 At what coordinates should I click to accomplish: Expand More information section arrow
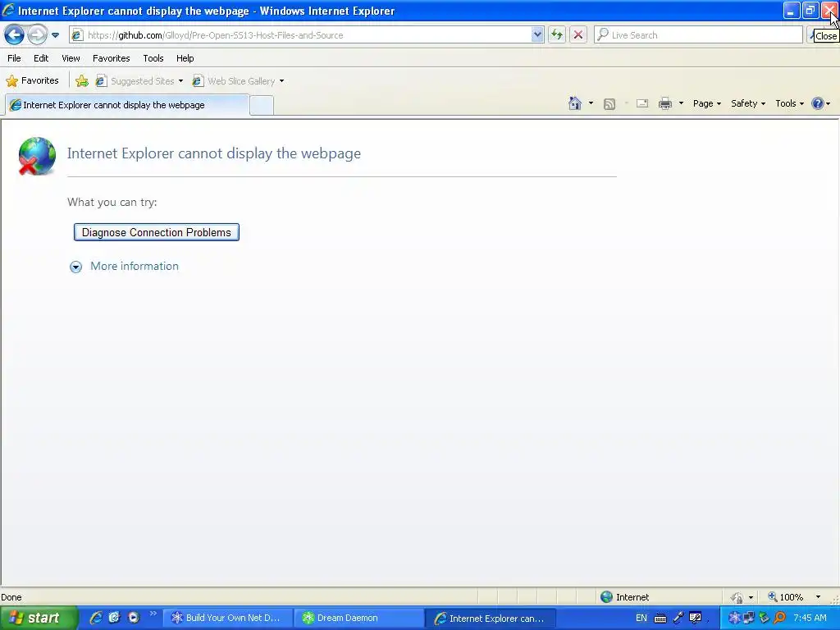point(76,267)
